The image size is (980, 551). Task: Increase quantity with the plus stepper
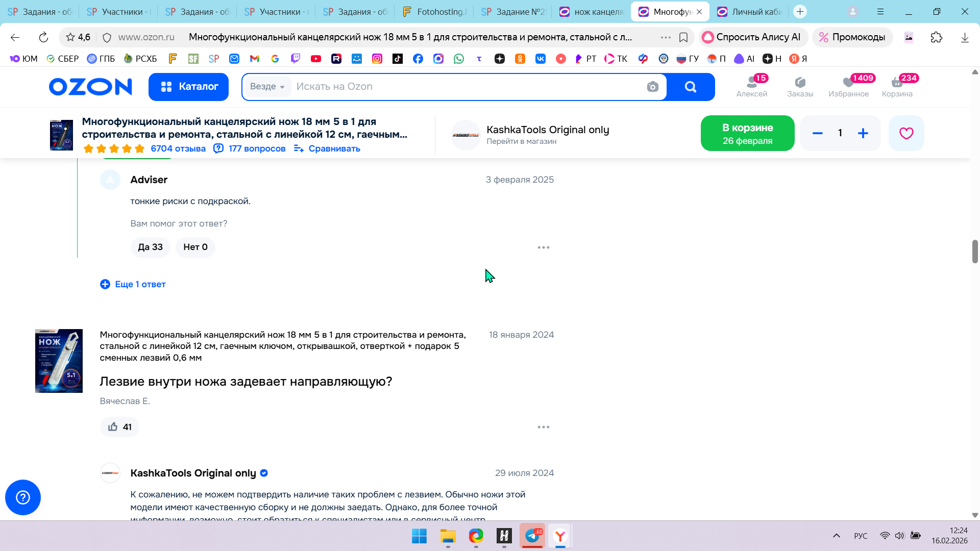click(x=863, y=133)
